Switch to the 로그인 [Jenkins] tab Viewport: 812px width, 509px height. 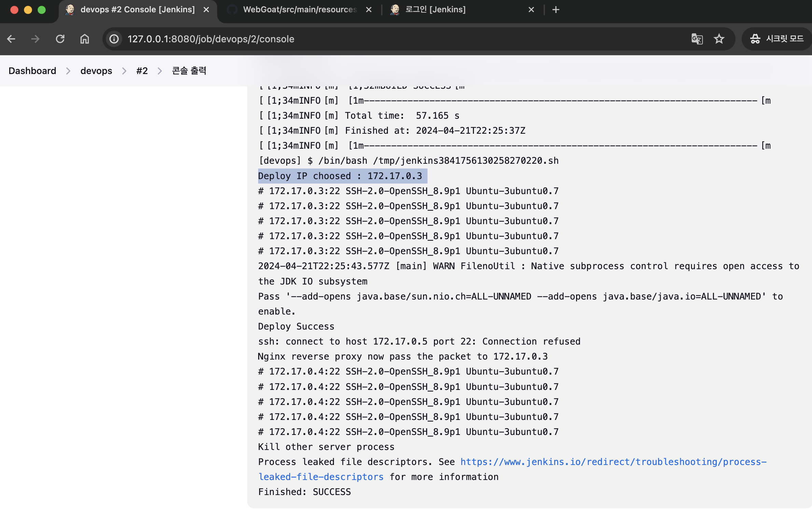(x=435, y=10)
